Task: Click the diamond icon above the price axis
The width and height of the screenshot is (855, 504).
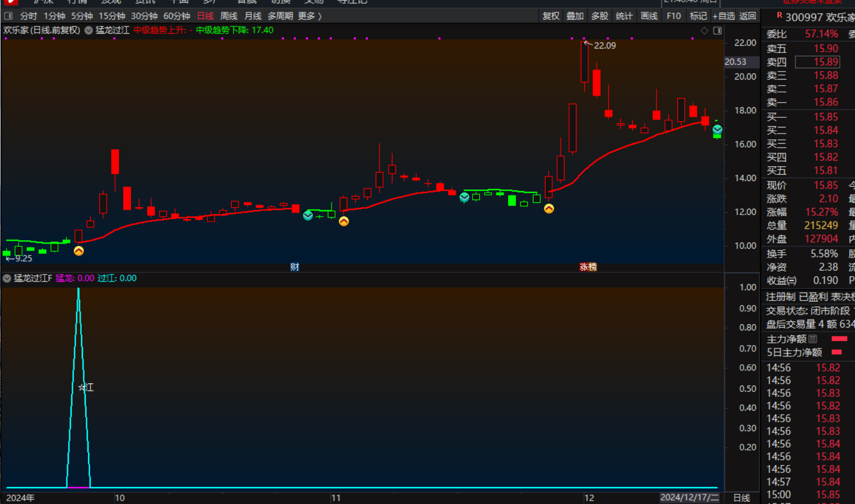Action: (704, 30)
